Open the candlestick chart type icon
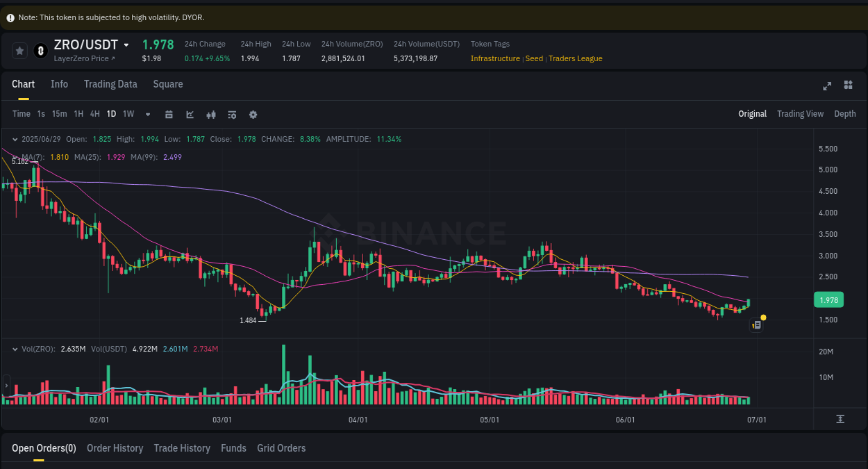The height and width of the screenshot is (469, 868). tap(210, 113)
